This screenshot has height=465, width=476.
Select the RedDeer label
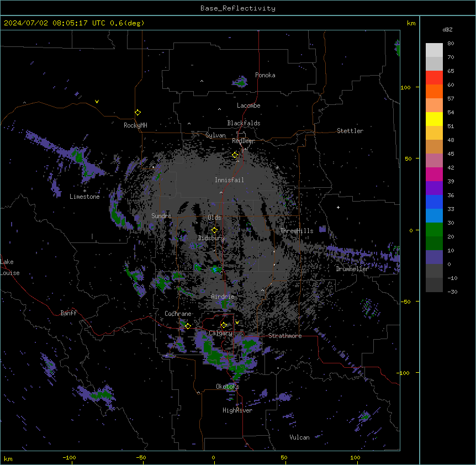(x=244, y=141)
